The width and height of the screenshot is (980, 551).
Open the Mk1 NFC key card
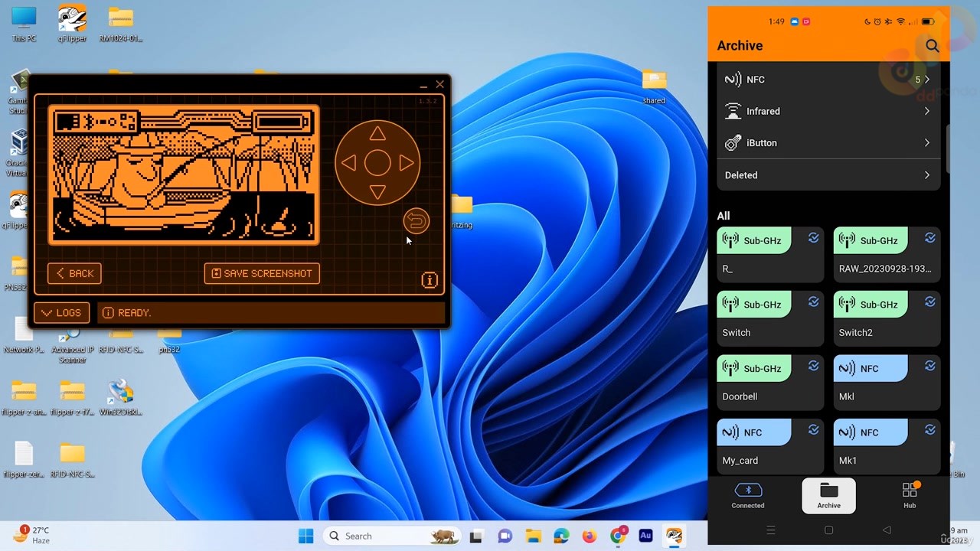(887, 446)
